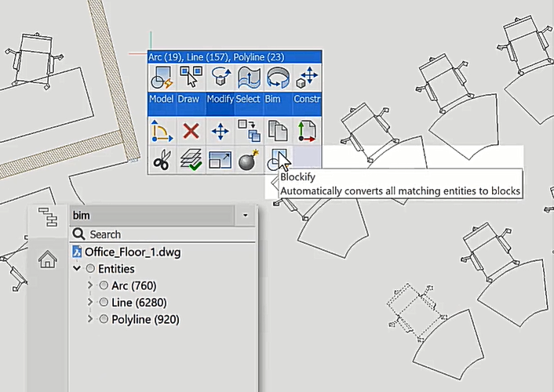Click the scale window icon with diagonal arrow
This screenshot has height=392, width=554.
[x=221, y=160]
